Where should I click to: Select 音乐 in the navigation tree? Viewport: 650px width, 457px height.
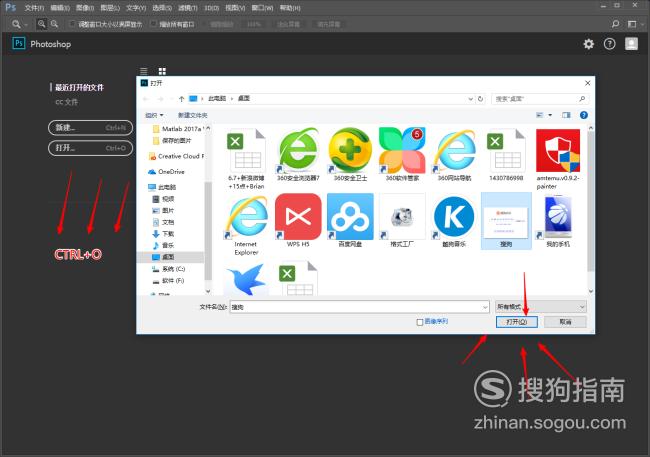[164, 245]
